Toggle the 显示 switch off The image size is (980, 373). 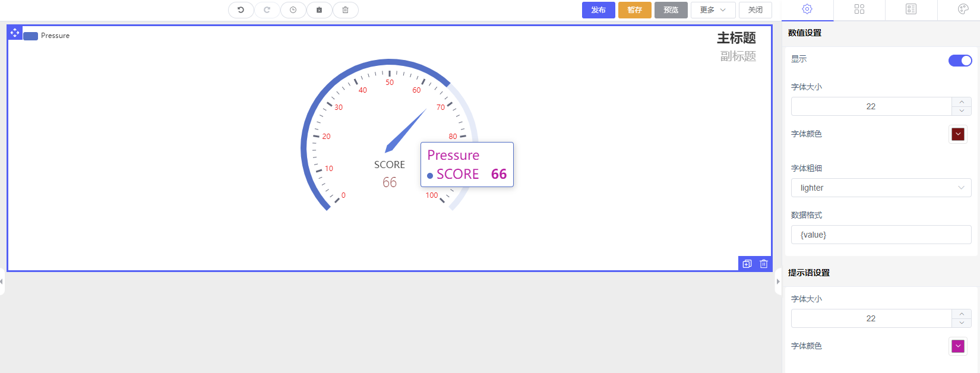(x=960, y=61)
